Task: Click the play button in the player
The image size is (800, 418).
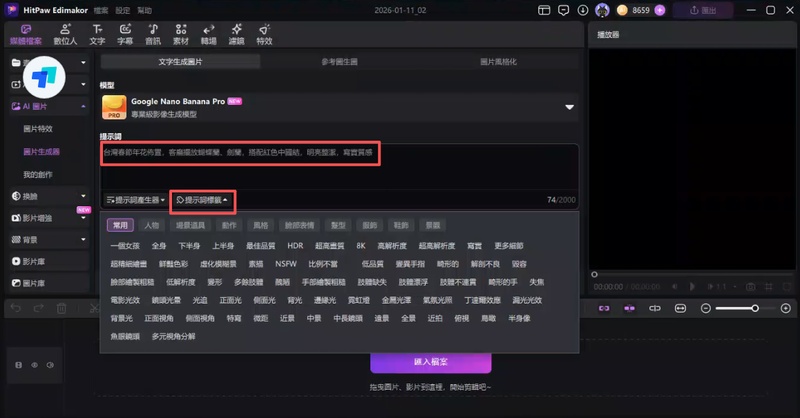Action: tap(692, 287)
